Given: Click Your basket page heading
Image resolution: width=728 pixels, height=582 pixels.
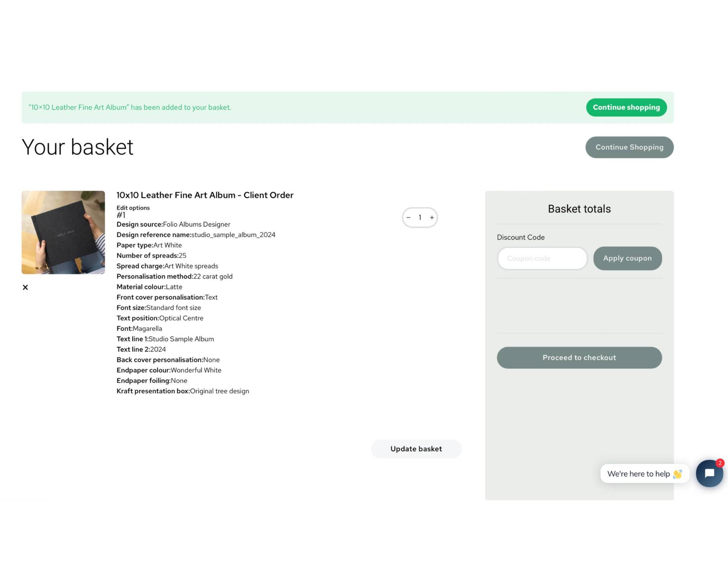Looking at the screenshot, I should tap(77, 147).
